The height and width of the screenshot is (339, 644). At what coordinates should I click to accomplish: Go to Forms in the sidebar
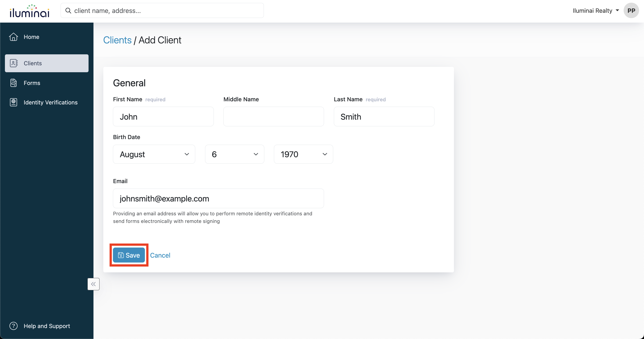[x=32, y=83]
